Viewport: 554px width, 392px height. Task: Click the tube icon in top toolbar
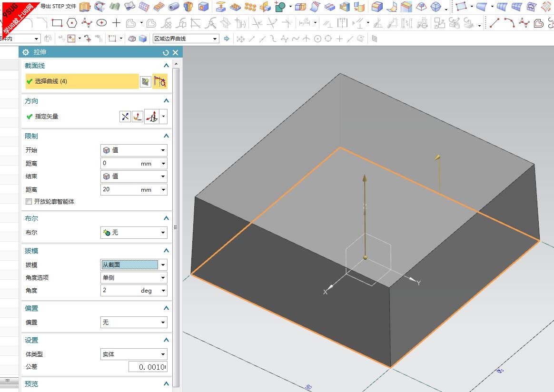pos(173,6)
